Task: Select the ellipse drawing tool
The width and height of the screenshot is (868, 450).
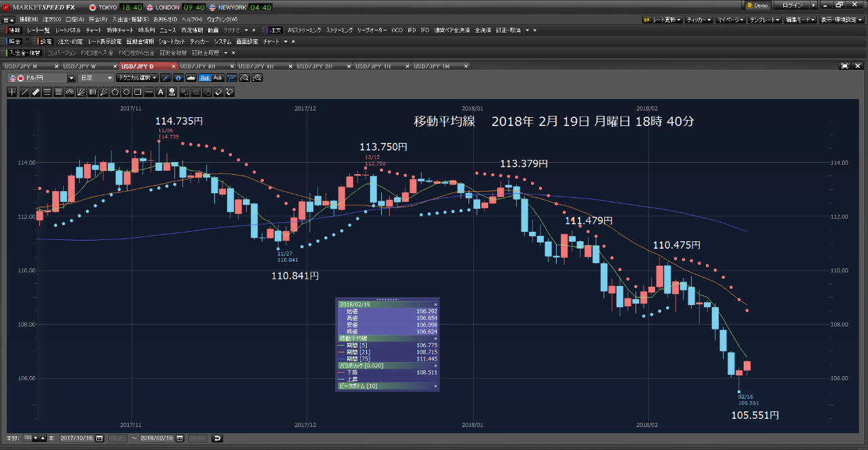Action: [x=126, y=92]
